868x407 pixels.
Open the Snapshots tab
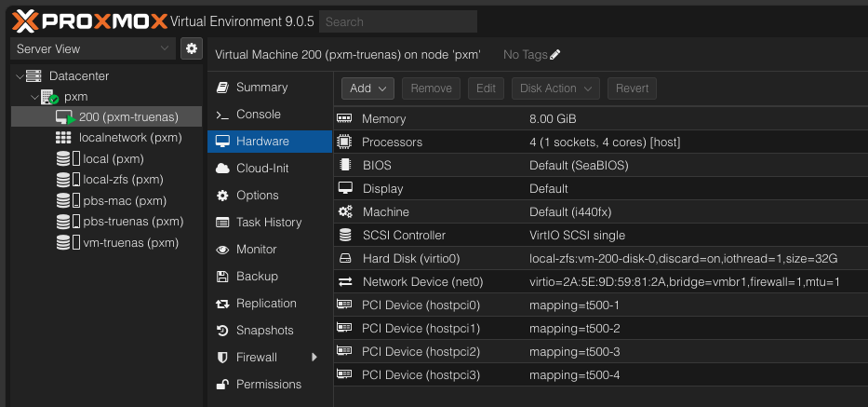pos(270,331)
